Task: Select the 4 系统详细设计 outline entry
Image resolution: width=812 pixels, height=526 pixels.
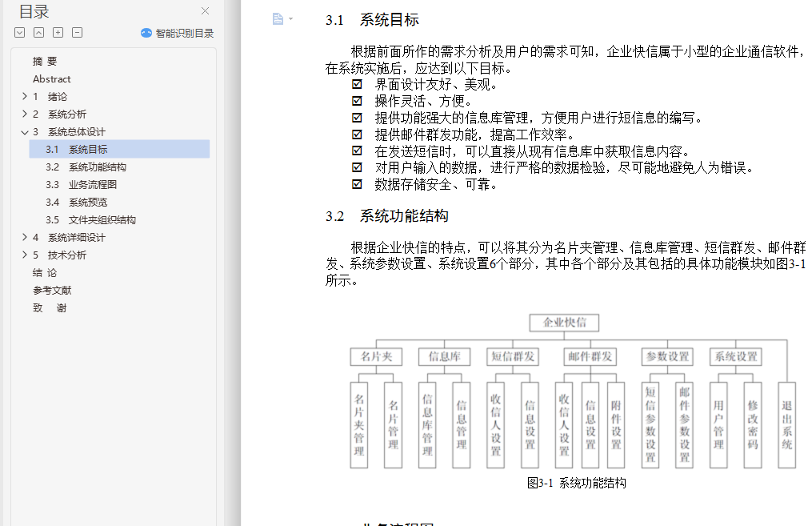Action: pyautogui.click(x=69, y=237)
